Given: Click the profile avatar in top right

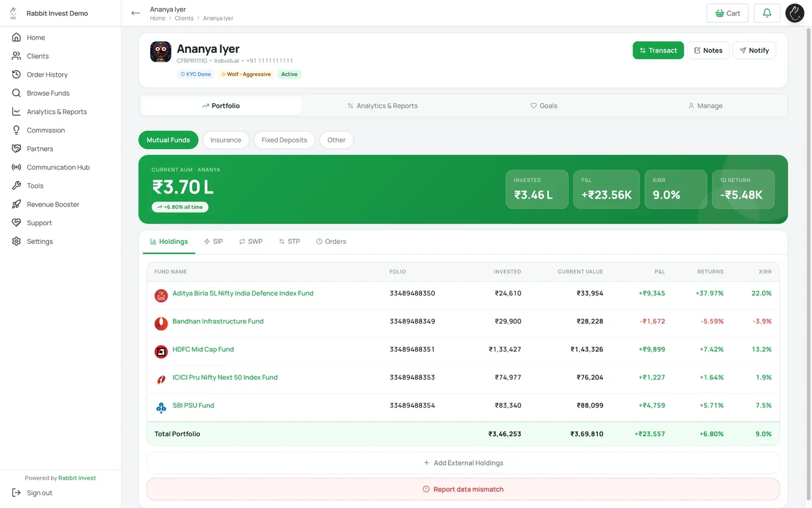Looking at the screenshot, I should (x=795, y=13).
